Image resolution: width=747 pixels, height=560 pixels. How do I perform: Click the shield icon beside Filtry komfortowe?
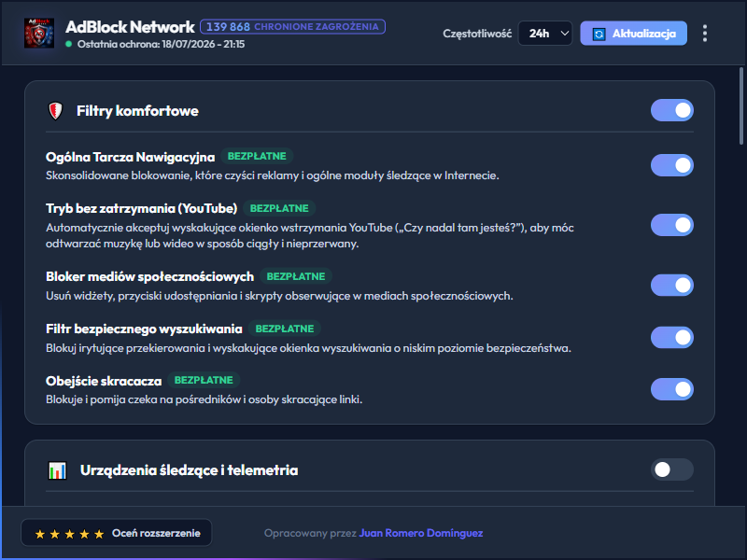click(56, 111)
